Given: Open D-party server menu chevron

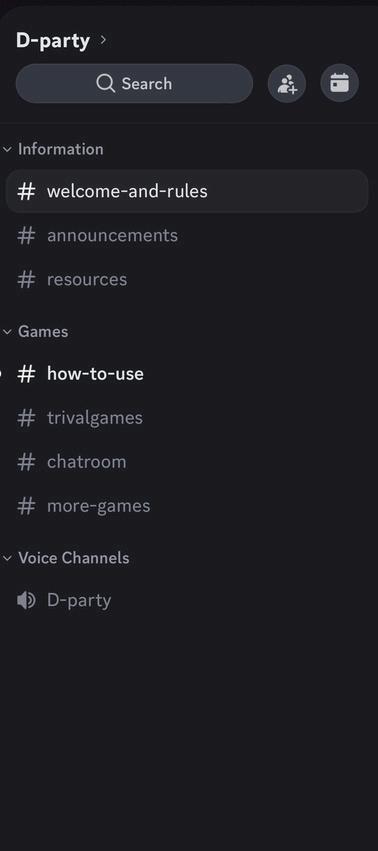Looking at the screenshot, I should coord(103,40).
